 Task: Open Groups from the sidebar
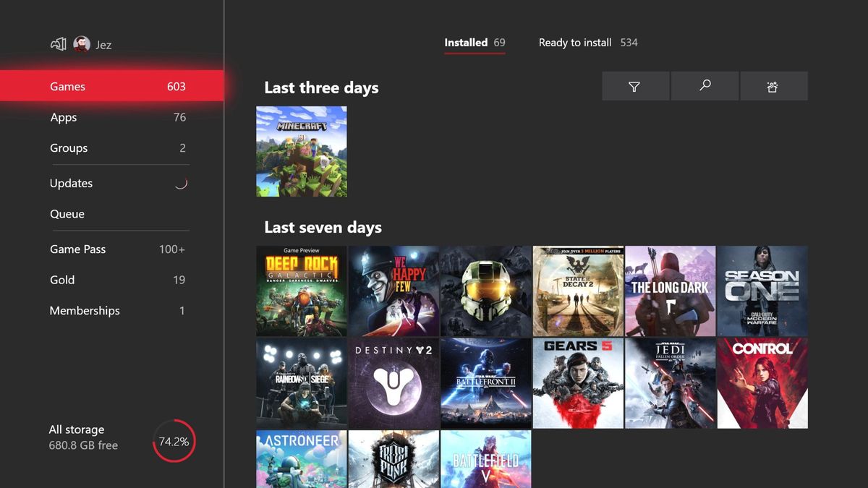point(69,147)
